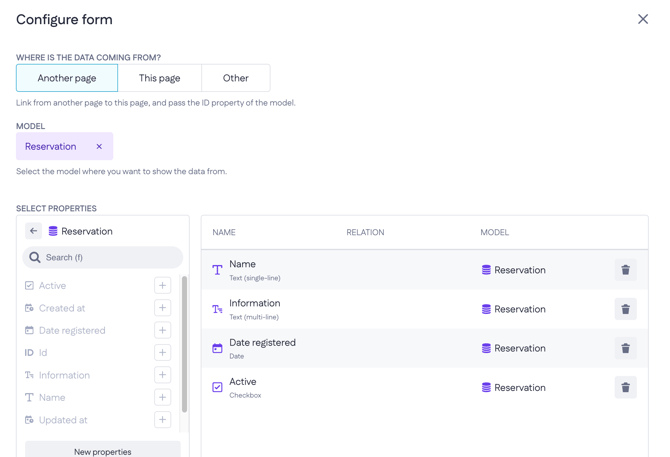The image size is (670, 457).
Task: Select Another page data source
Action: point(67,78)
